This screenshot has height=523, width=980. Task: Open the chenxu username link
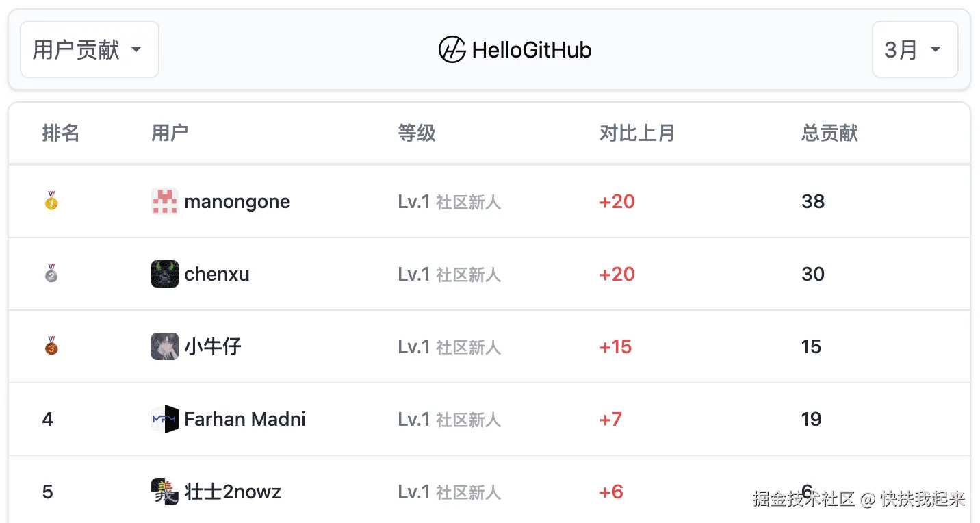[x=216, y=275]
